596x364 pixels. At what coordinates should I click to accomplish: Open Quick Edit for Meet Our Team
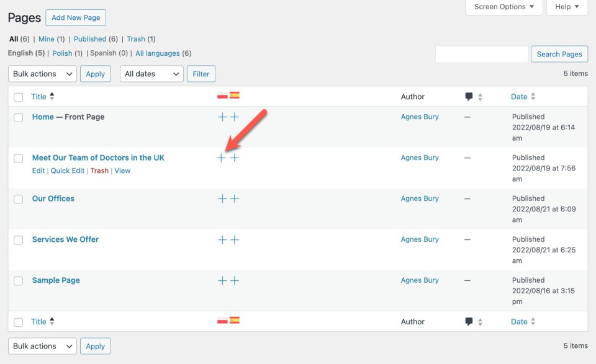pos(67,171)
